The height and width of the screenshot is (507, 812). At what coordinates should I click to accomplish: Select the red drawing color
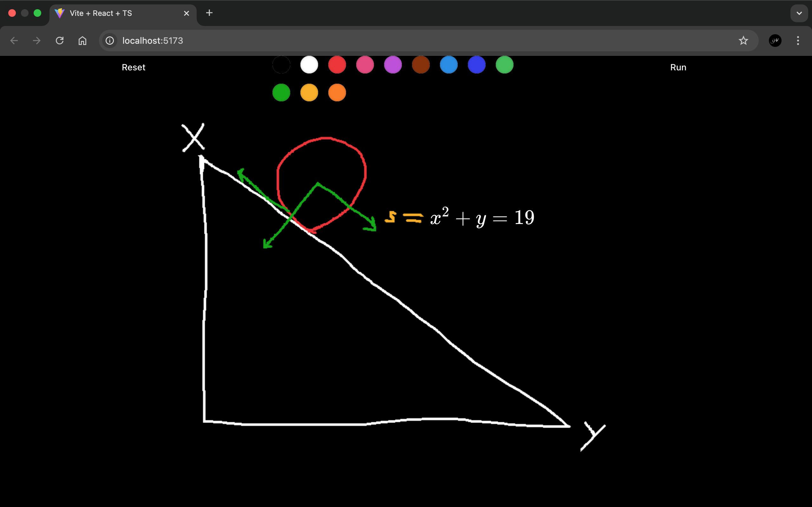click(x=337, y=65)
